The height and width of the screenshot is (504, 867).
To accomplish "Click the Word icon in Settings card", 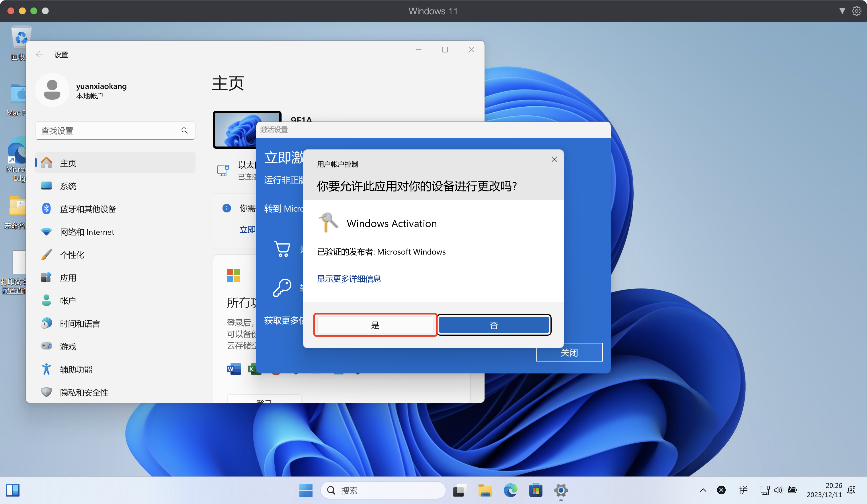I will tap(234, 369).
